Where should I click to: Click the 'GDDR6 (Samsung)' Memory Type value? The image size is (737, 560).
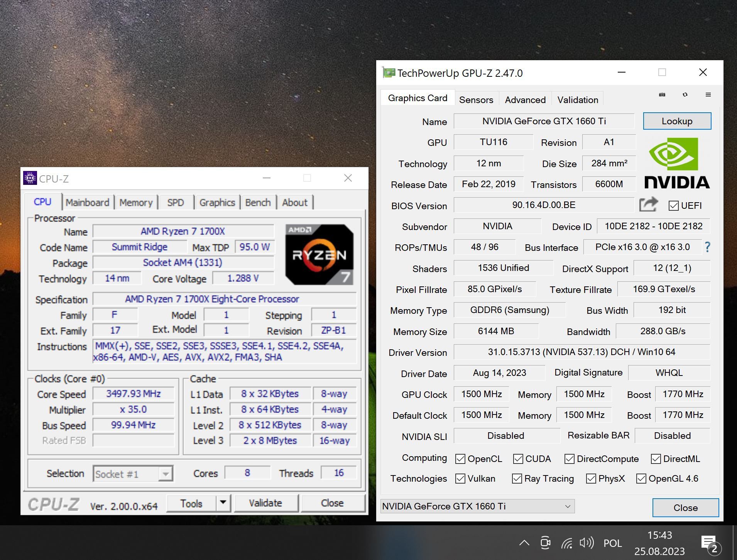click(509, 310)
